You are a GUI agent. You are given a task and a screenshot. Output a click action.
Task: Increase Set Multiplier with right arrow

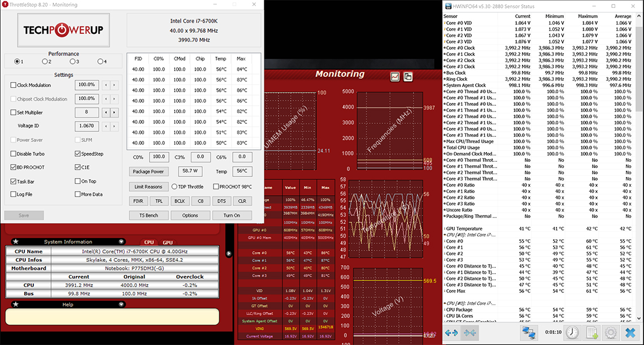[114, 112]
